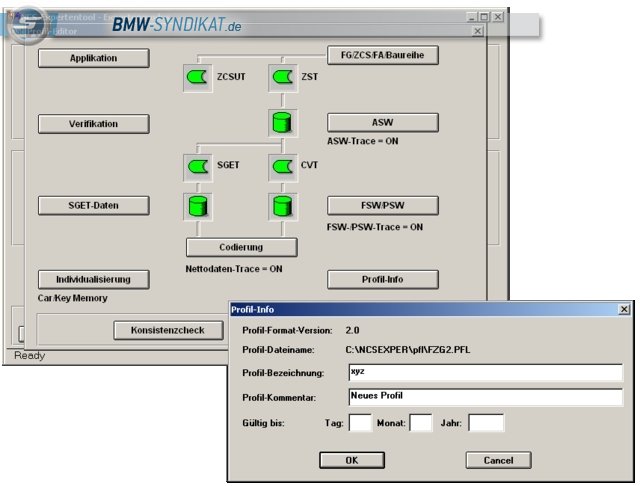Click the CVT green module icon
The image size is (640, 486).
click(283, 166)
